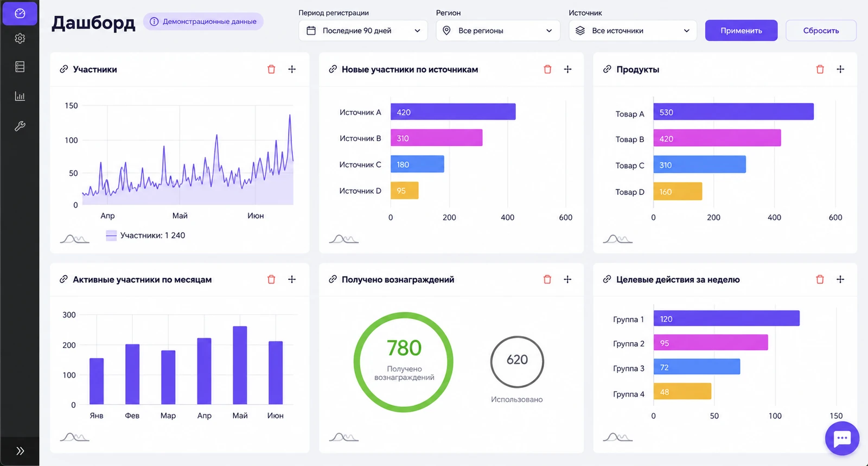
Task: Open the chat support bubble
Action: [x=842, y=438]
